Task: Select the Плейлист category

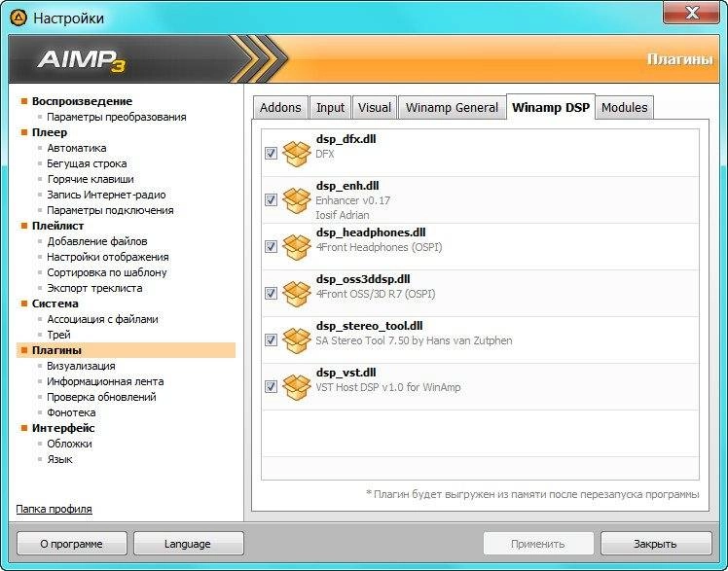Action: tap(58, 226)
